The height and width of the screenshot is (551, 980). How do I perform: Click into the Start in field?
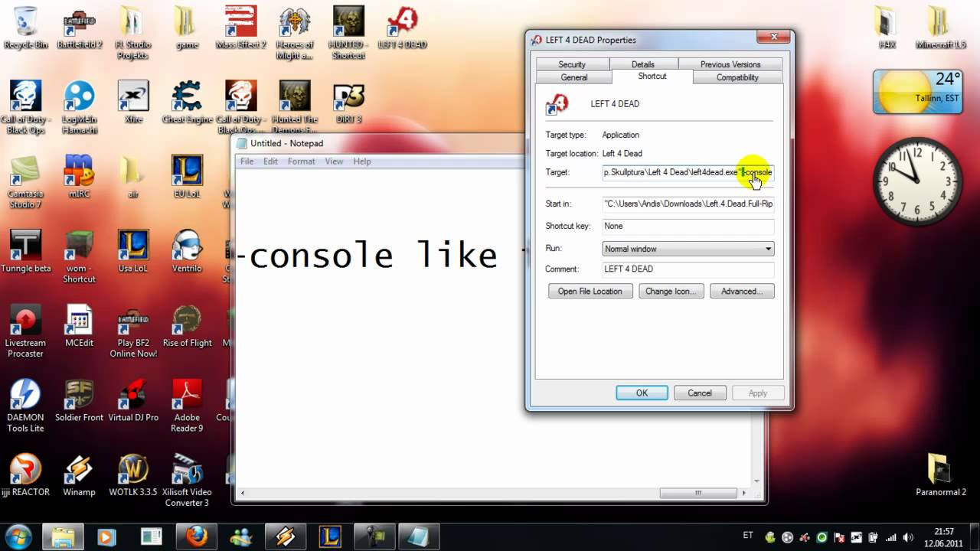[x=688, y=204]
